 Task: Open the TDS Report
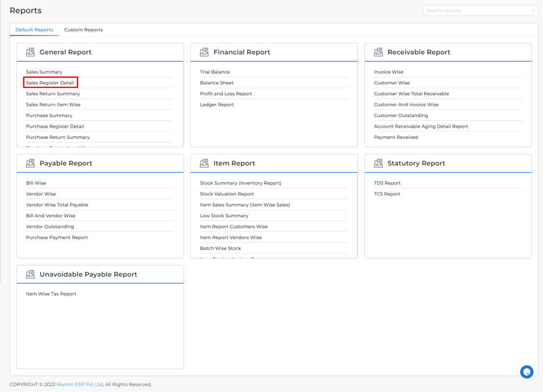pyautogui.click(x=387, y=183)
